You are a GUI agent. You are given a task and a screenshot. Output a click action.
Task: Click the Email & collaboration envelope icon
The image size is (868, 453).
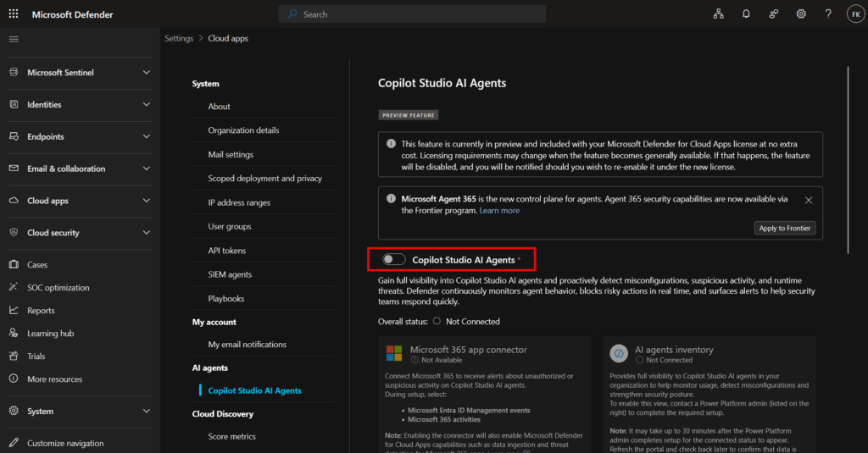tap(14, 168)
